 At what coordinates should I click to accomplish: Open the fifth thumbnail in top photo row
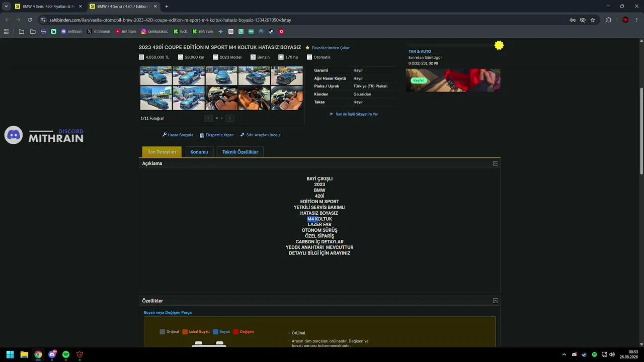click(287, 76)
